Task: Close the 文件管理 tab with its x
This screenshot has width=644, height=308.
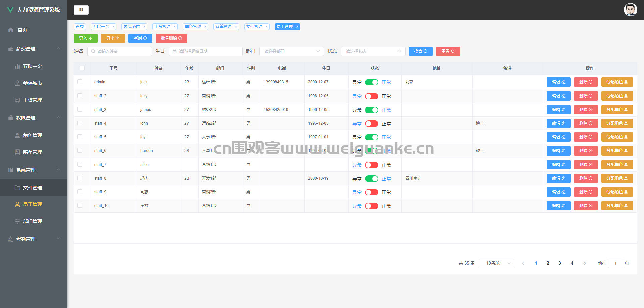Action: click(x=267, y=27)
